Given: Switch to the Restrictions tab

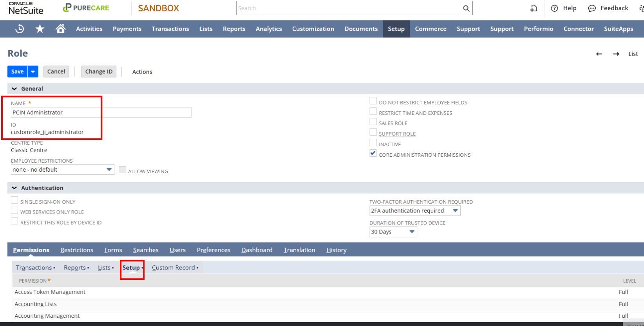Looking at the screenshot, I should (x=77, y=250).
